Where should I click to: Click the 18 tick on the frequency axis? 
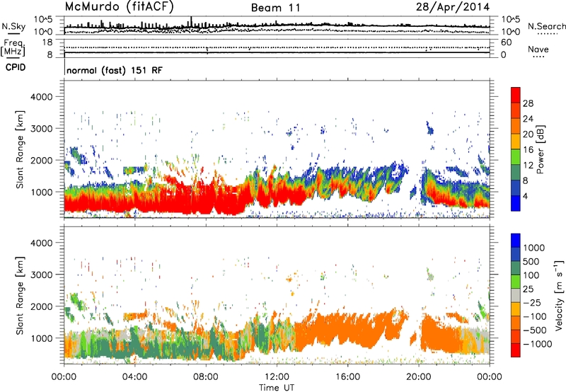[47, 42]
